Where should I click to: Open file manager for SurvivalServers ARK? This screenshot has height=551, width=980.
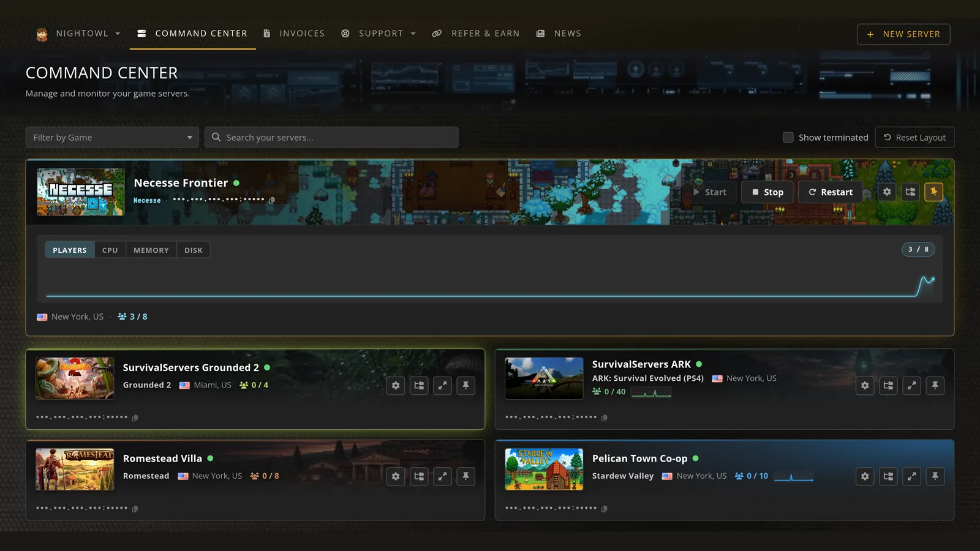pos(888,386)
